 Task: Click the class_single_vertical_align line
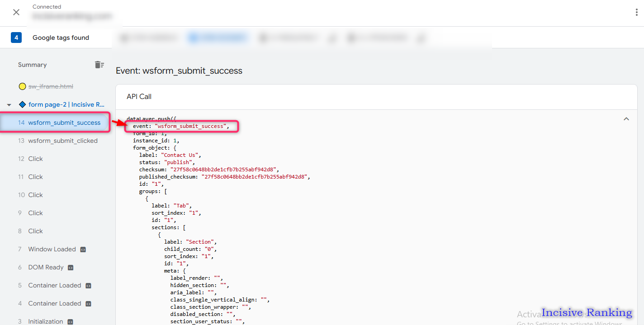tap(220, 300)
